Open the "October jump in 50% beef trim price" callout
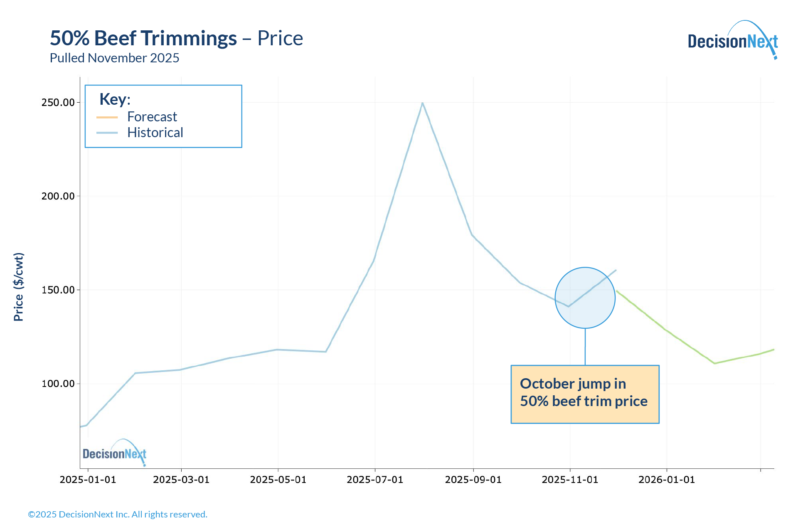This screenshot has width=798, height=532. pos(584,394)
